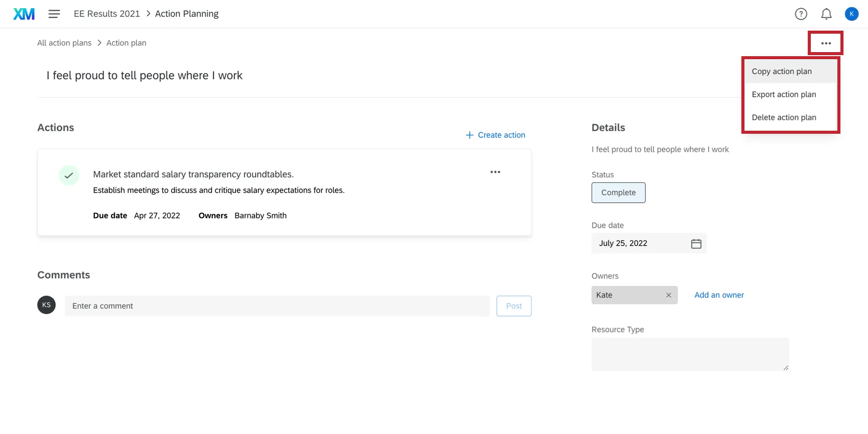The height and width of the screenshot is (434, 868).
Task: Select Copy action plan
Action: 781,71
